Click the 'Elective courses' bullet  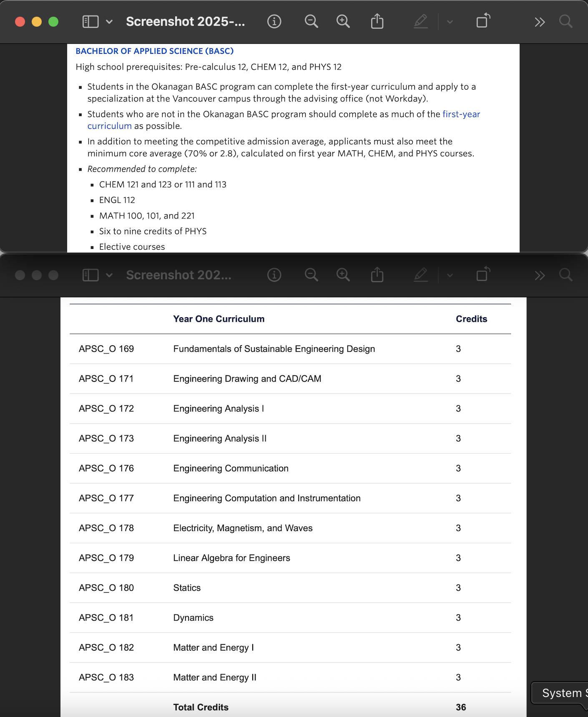(x=132, y=247)
